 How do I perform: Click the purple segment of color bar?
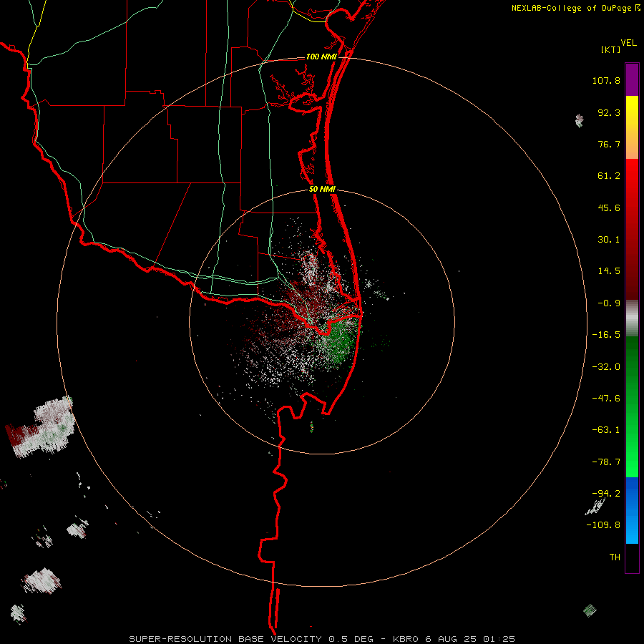pos(632,79)
